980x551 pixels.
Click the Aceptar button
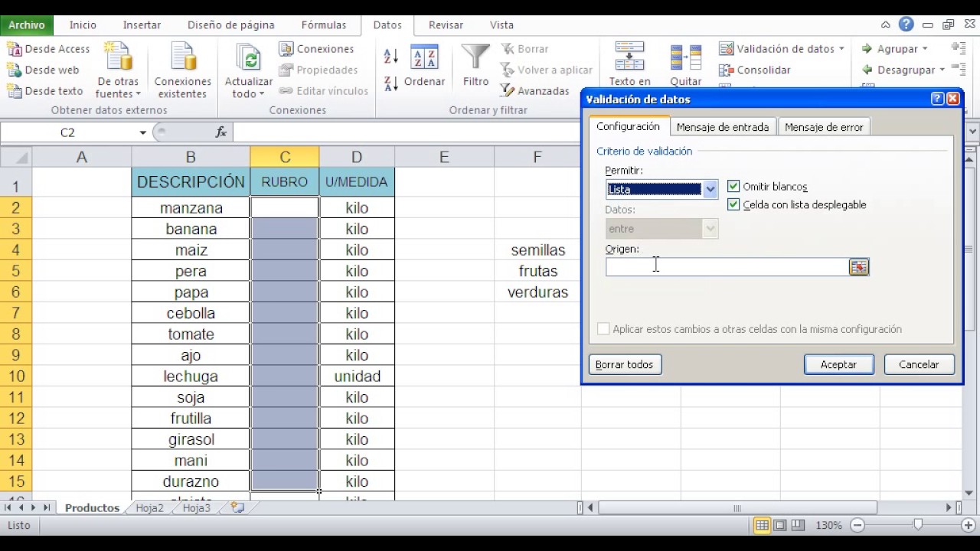(x=838, y=364)
